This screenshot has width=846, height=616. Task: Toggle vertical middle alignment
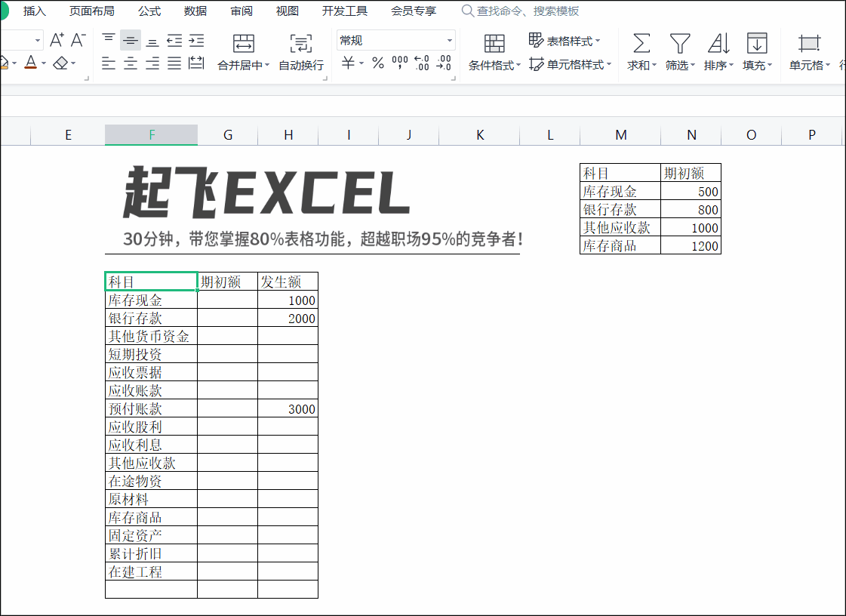[x=131, y=40]
